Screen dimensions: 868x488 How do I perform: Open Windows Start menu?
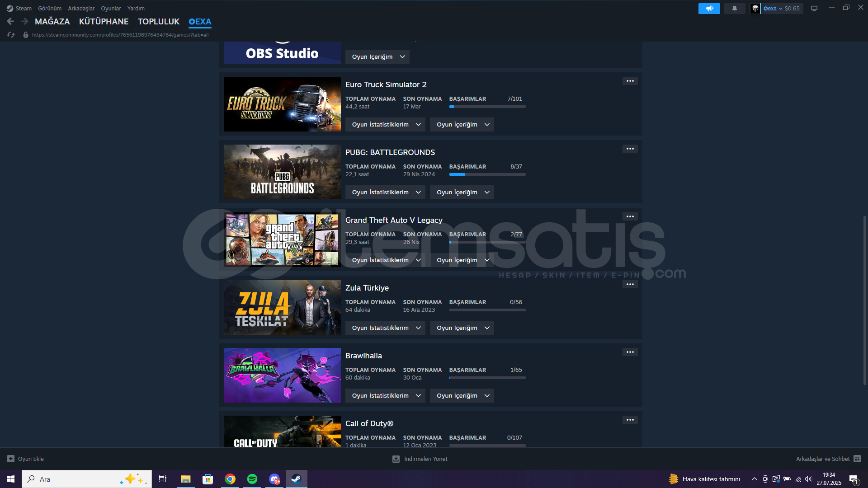click(11, 479)
